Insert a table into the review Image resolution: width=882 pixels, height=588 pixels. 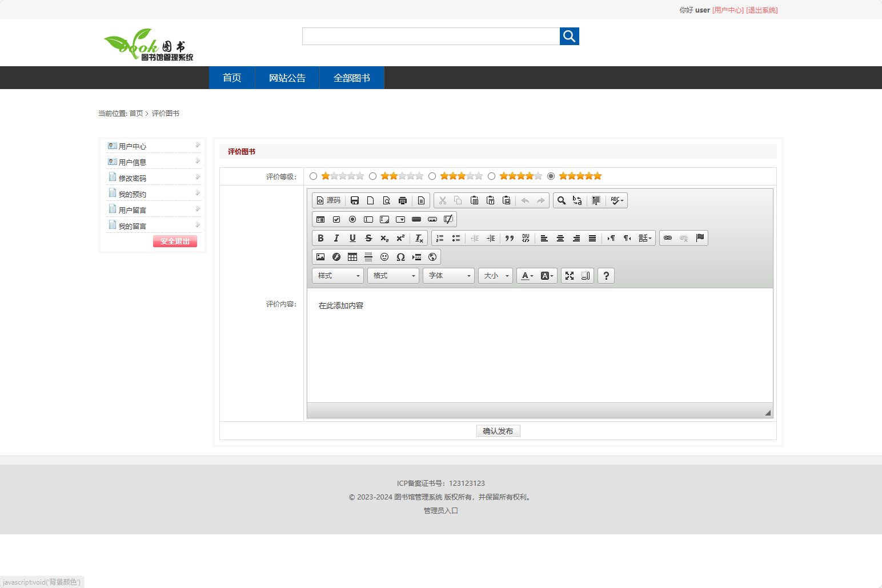pyautogui.click(x=352, y=257)
